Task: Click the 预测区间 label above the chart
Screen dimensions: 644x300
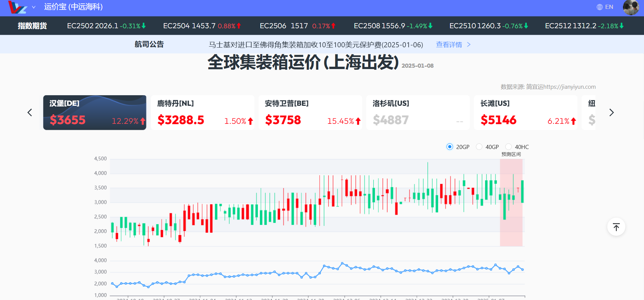Action: [x=511, y=154]
